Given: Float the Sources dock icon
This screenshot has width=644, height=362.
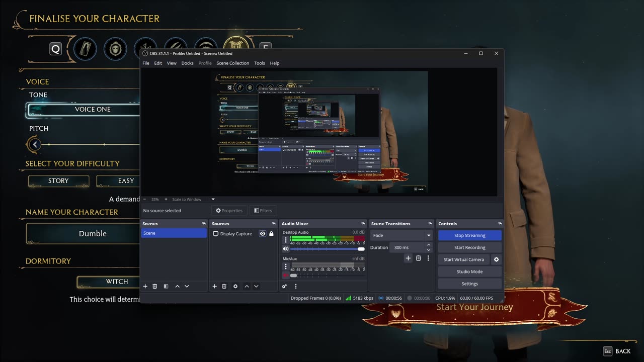Looking at the screenshot, I should (273, 224).
